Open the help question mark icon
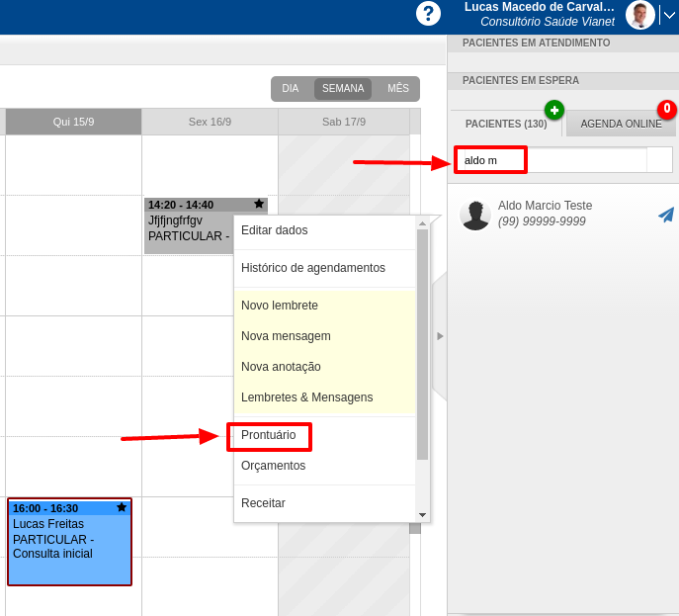Screen dimensions: 679x616 pos(428,14)
